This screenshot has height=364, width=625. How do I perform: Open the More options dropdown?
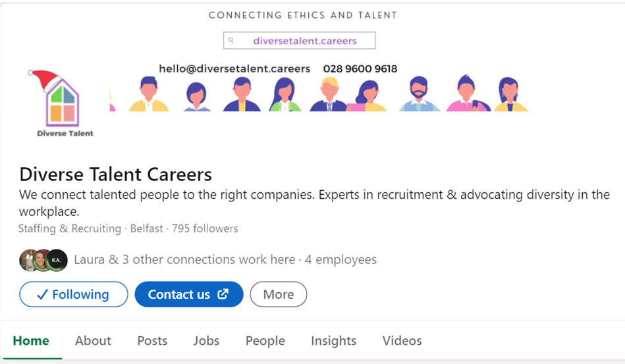(279, 294)
